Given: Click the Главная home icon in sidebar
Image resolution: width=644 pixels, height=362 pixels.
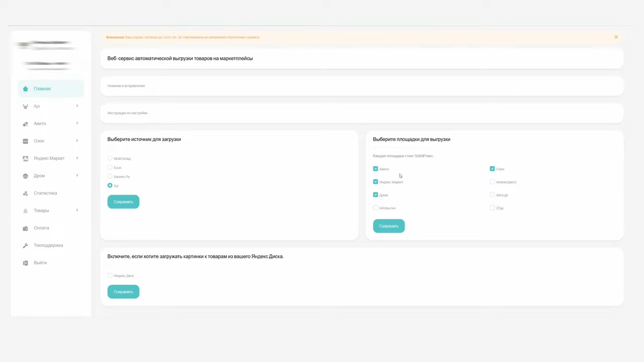Looking at the screenshot, I should coord(25,89).
